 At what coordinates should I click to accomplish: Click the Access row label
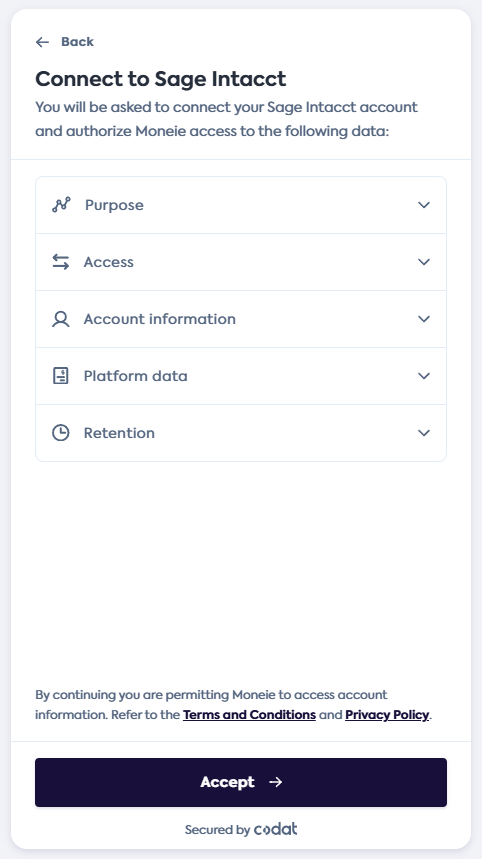click(x=108, y=262)
